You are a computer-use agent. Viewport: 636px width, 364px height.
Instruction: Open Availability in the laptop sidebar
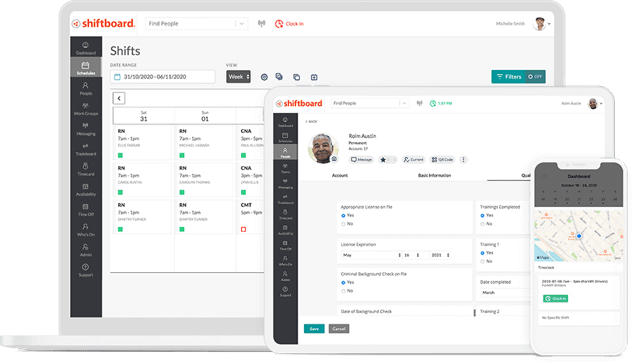[86, 189]
